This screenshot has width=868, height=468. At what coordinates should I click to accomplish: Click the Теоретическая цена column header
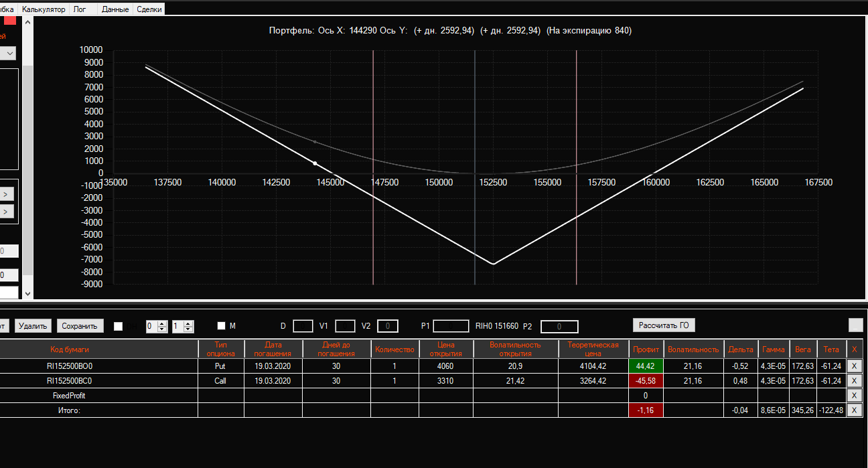[593, 349]
